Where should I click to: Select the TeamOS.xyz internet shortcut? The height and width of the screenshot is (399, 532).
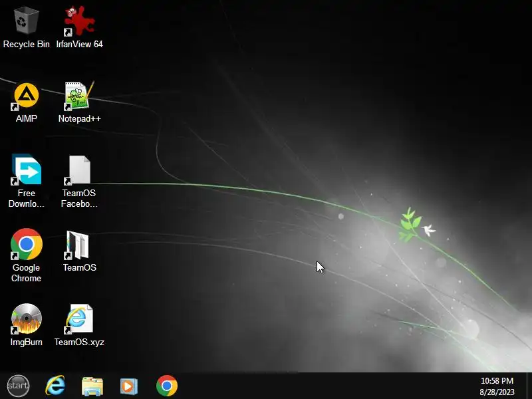79,325
